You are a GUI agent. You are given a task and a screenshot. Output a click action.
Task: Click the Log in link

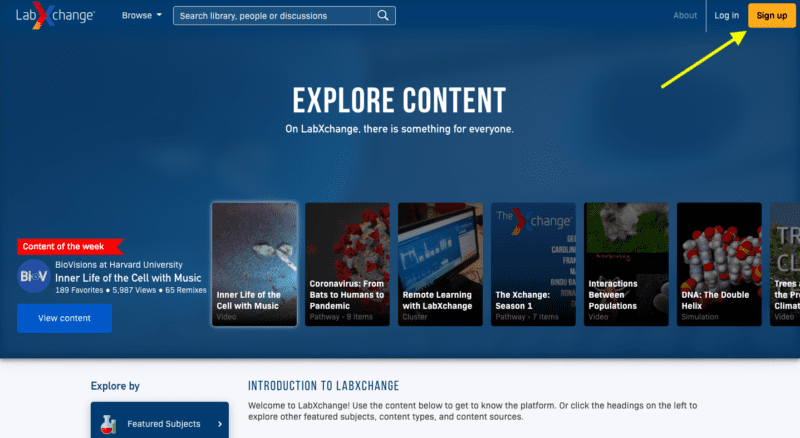pos(726,15)
